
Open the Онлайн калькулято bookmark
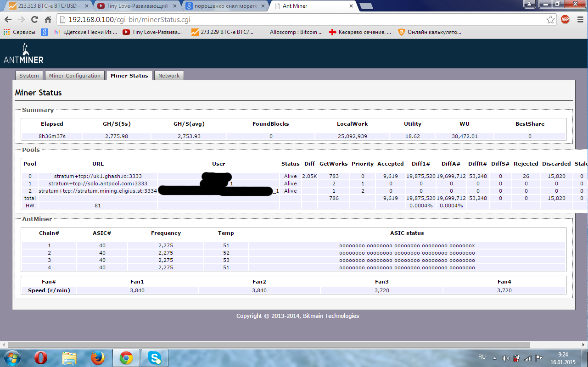430,32
